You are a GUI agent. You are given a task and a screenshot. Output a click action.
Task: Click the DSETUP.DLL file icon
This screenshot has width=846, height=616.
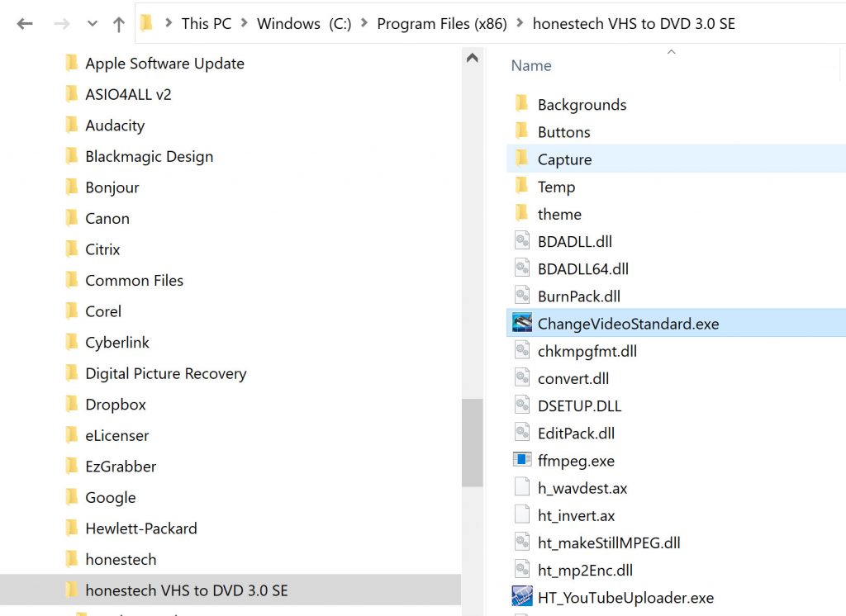pyautogui.click(x=521, y=405)
